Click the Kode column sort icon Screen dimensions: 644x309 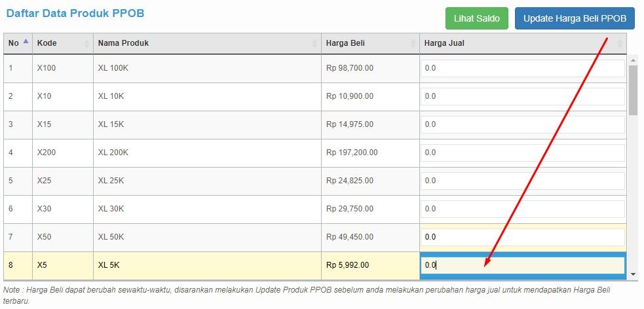coord(86,43)
